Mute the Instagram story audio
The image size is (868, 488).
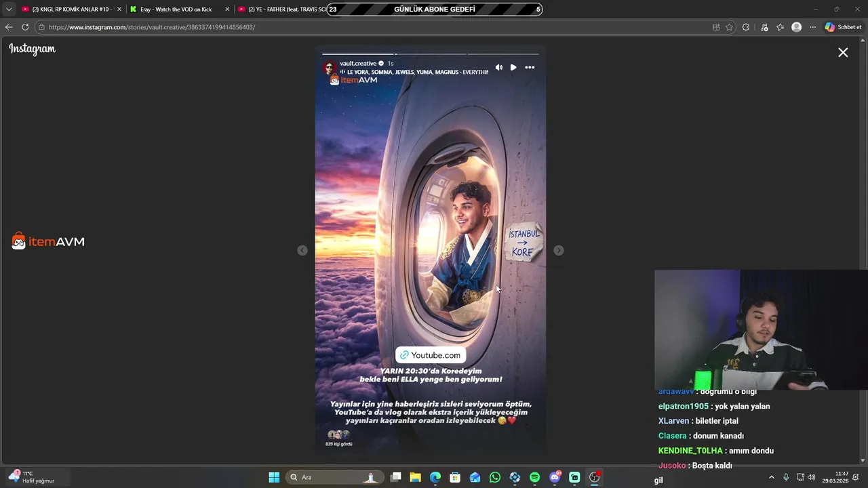[x=499, y=67]
